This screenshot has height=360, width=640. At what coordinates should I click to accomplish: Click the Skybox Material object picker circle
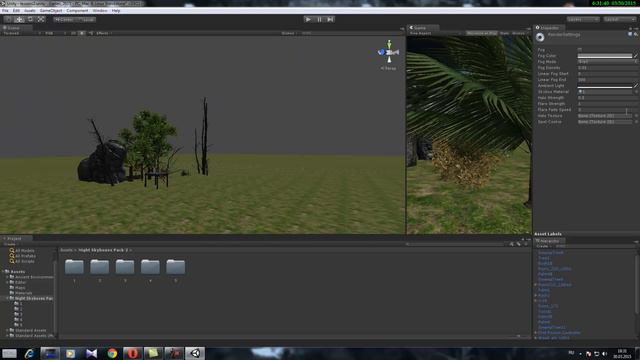(636, 92)
